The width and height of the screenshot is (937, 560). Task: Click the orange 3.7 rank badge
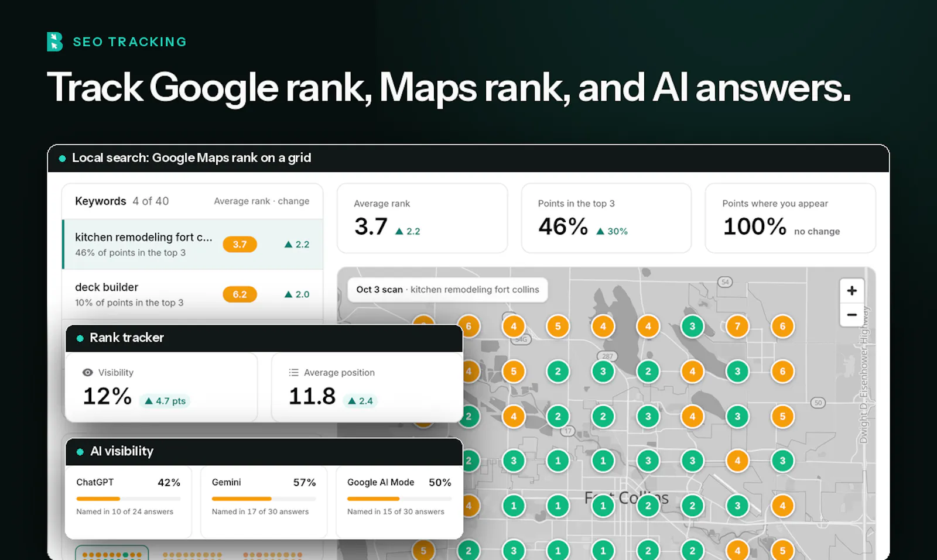click(x=240, y=245)
